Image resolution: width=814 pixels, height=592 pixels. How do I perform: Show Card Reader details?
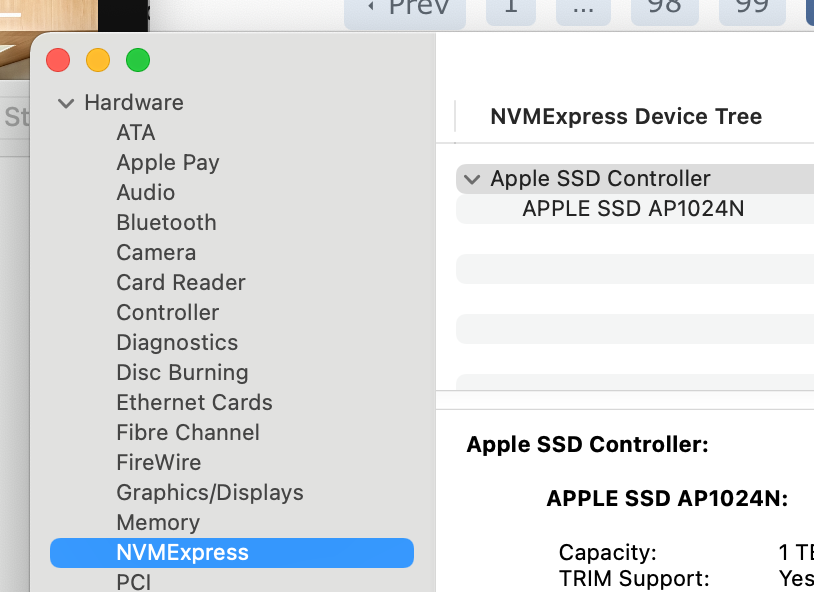(181, 283)
